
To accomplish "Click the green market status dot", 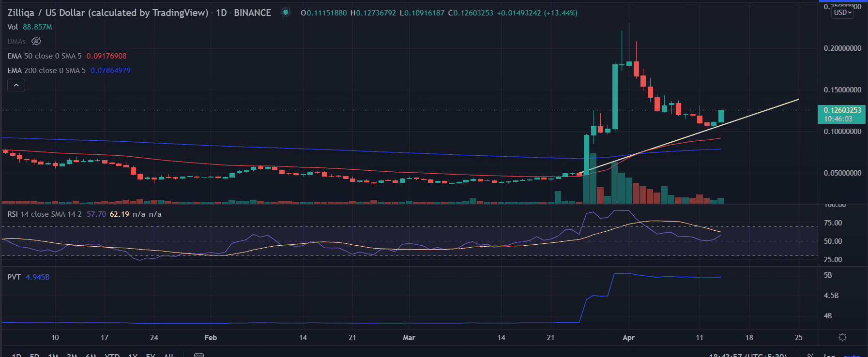I will click(x=286, y=13).
